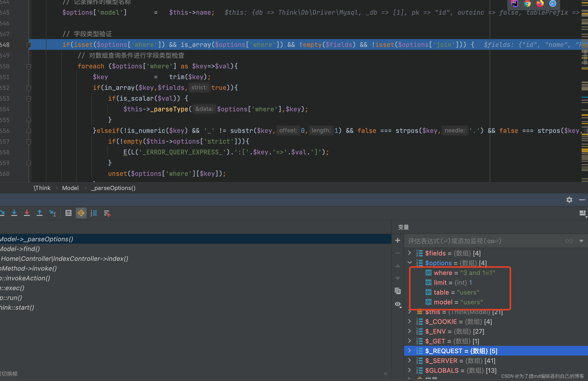
Task: Click the red Force Step Into icon
Action: point(27,213)
